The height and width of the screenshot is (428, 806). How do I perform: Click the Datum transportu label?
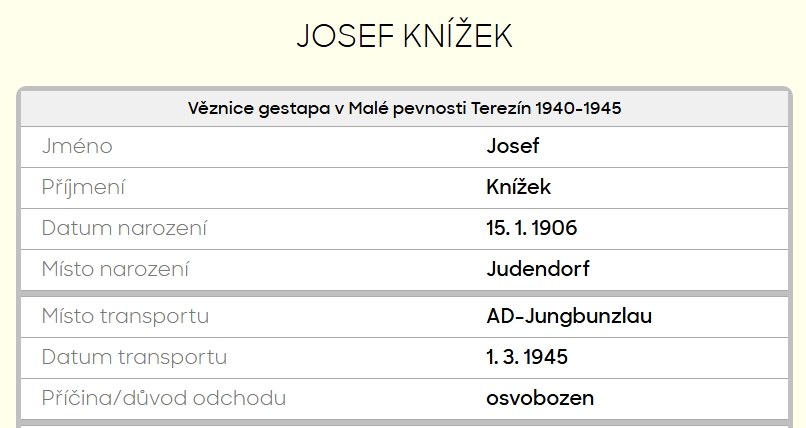coord(134,357)
